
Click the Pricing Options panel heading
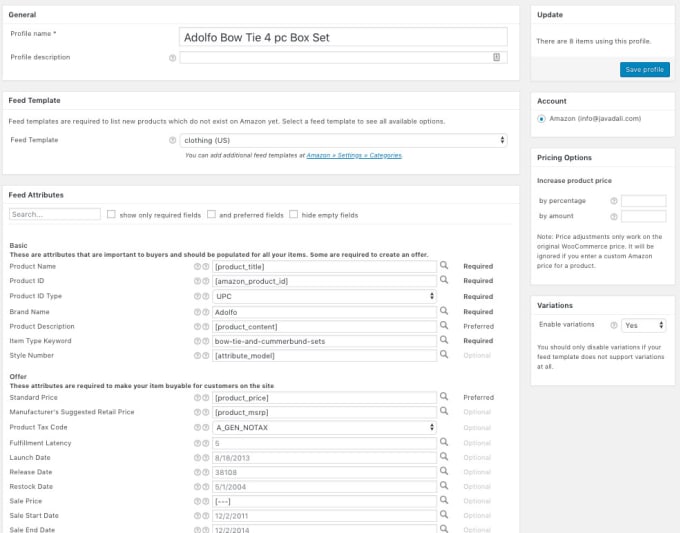click(564, 158)
